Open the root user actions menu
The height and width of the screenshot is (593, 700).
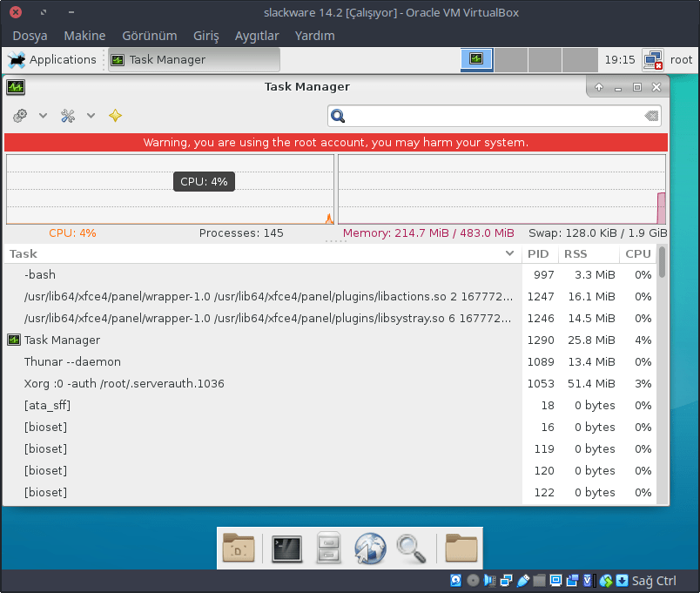tap(681, 60)
